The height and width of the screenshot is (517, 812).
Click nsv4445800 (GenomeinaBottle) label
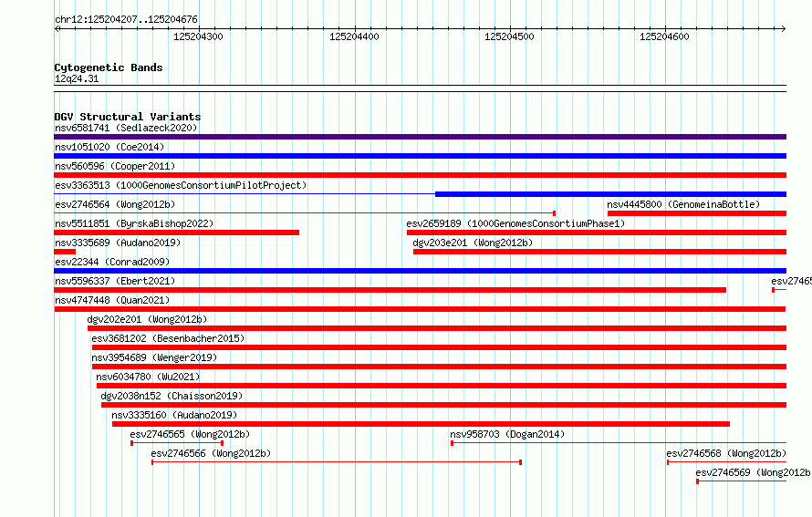[x=683, y=204]
